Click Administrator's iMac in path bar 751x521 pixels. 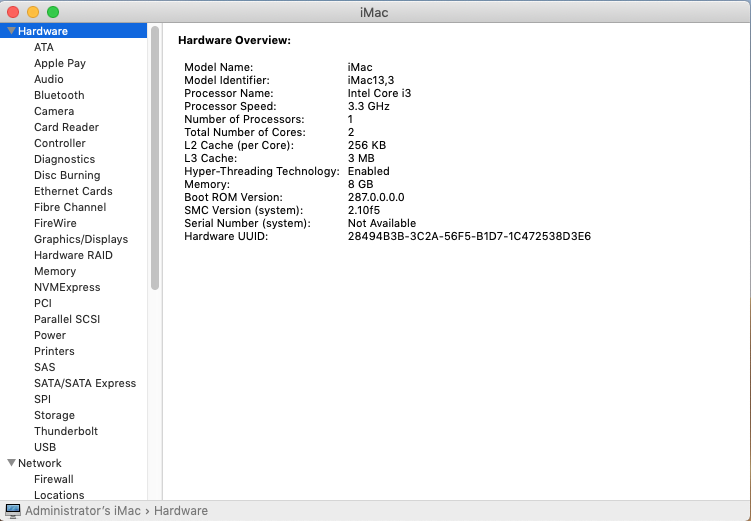click(83, 511)
